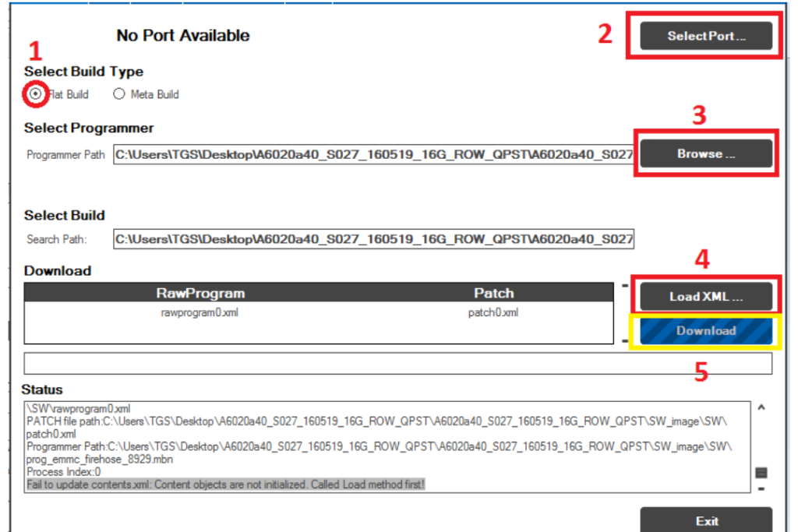Image resolution: width=798 pixels, height=532 pixels.
Task: Select the Flat Build radio button
Action: [x=35, y=94]
